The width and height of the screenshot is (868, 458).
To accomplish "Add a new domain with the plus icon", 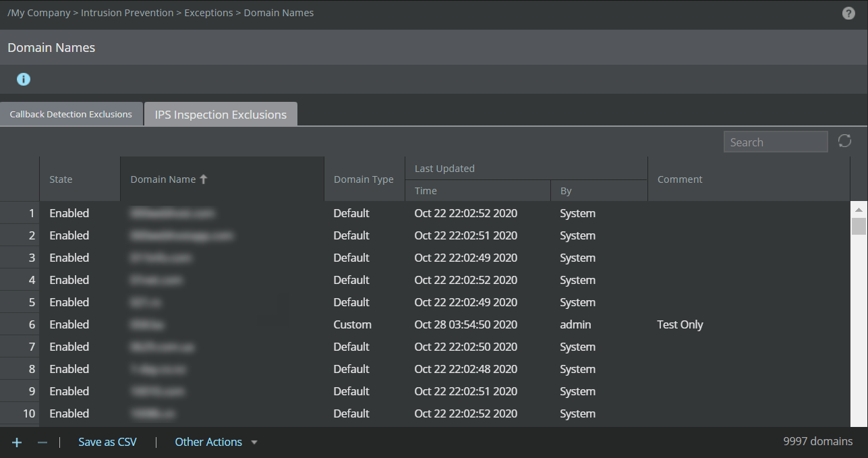I will pos(17,442).
